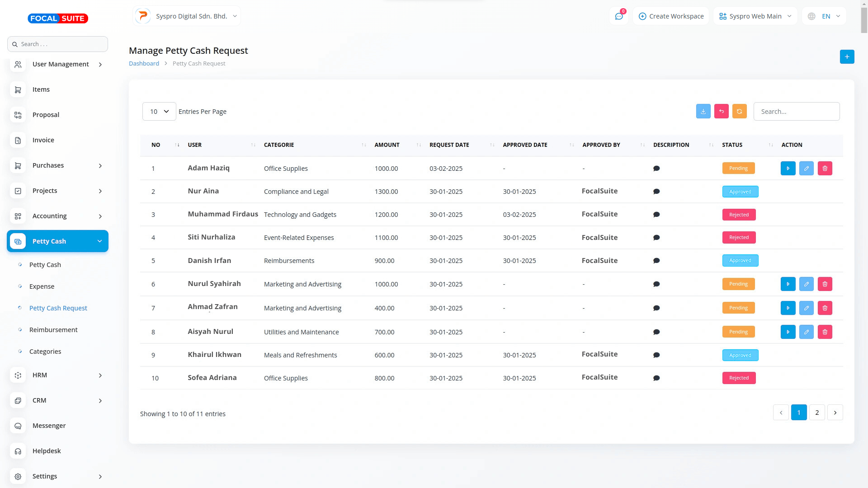The image size is (868, 488).
Task: Click the pink undo arrow icon button
Action: click(721, 111)
